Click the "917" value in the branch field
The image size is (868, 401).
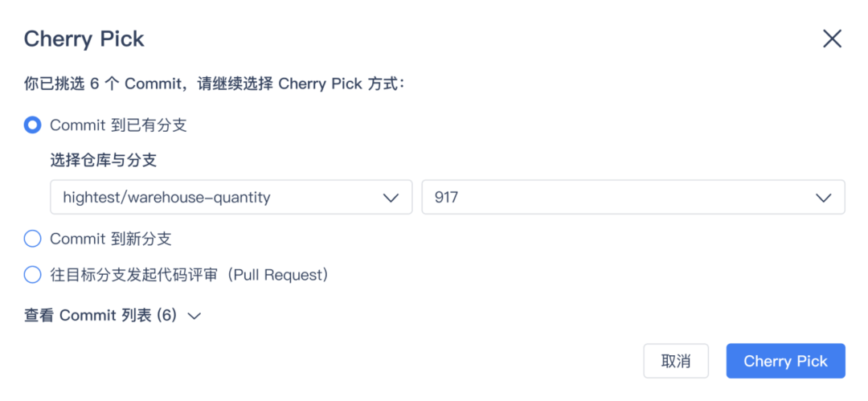446,197
